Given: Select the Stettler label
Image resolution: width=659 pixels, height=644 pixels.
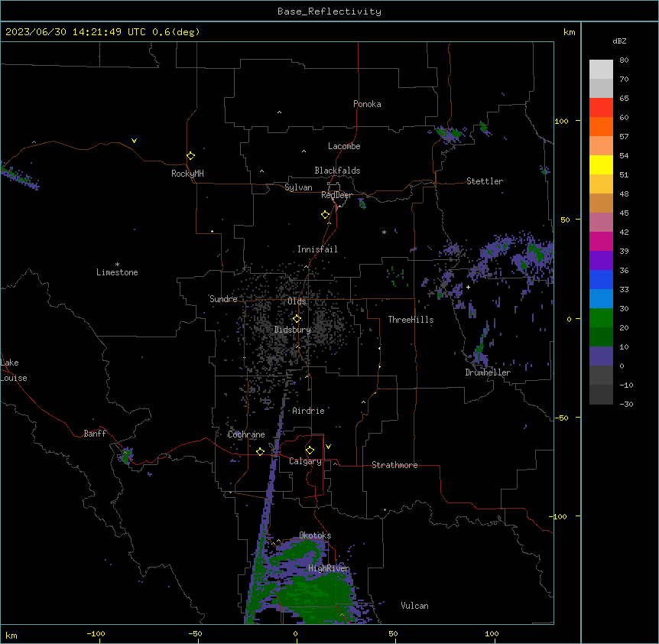Looking at the screenshot, I should (x=485, y=181).
